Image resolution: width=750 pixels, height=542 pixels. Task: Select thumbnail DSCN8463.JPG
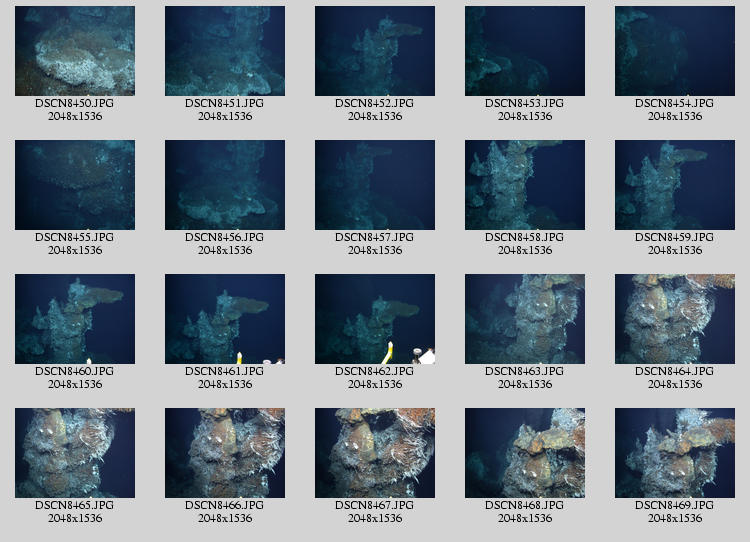525,319
